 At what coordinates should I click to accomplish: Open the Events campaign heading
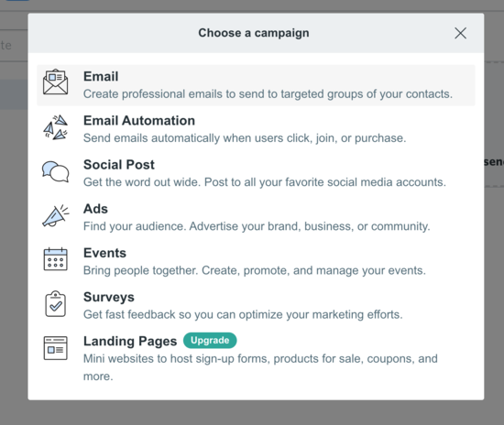coord(104,253)
